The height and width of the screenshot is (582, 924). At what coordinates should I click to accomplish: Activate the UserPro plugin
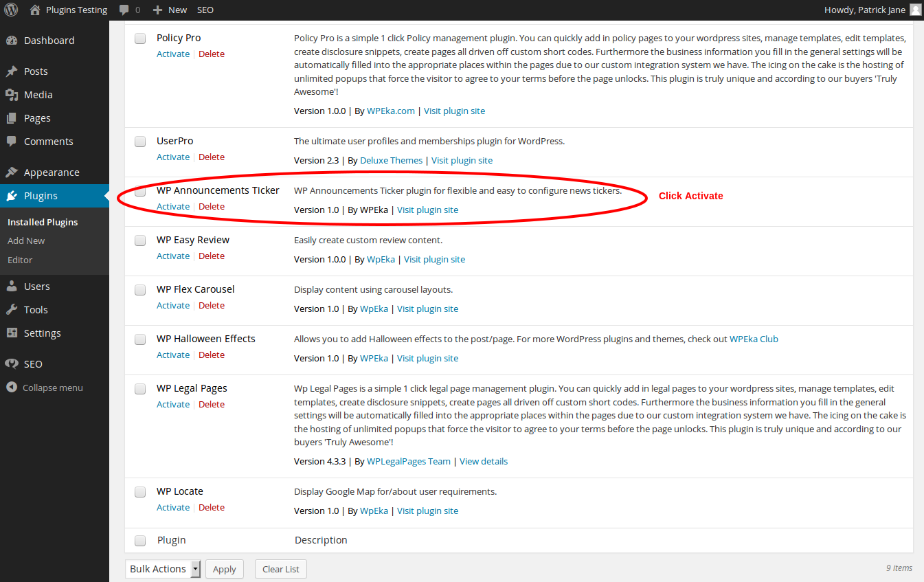tap(173, 157)
